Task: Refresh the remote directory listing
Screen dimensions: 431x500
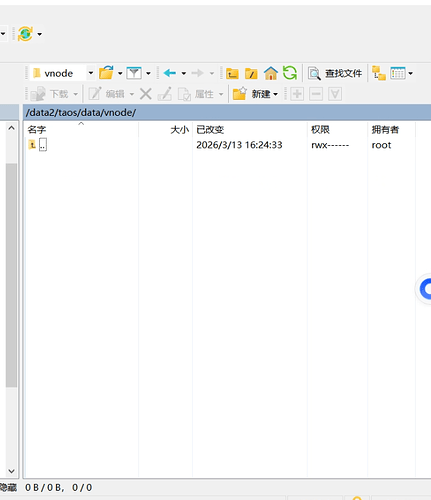Action: 290,73
